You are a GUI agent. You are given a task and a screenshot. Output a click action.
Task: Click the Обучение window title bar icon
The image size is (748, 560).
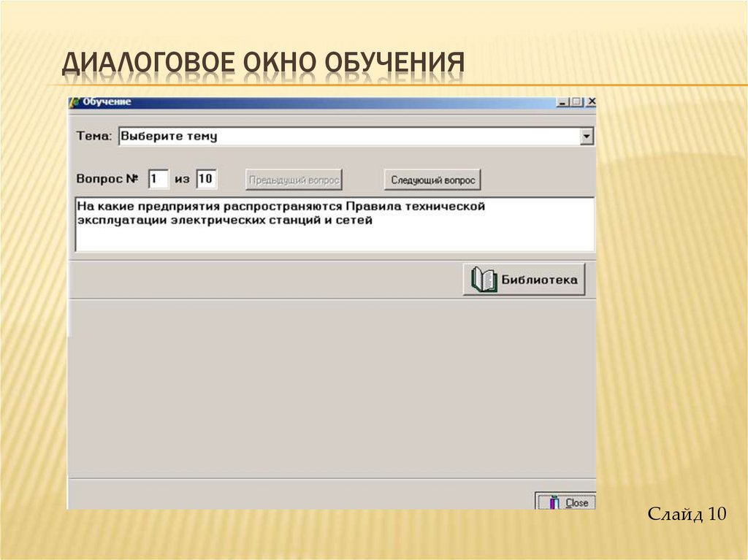(x=73, y=102)
